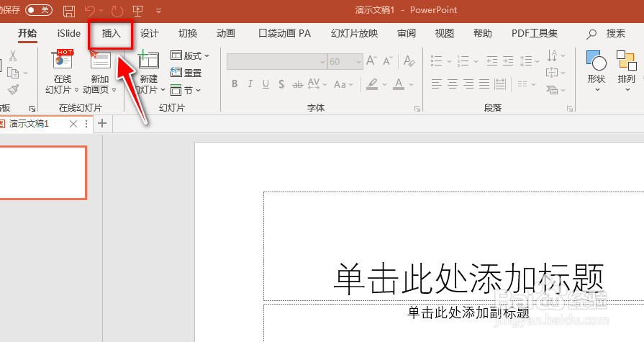The image size is (644, 342).
Task: Open the 帮助 tab
Action: point(483,33)
